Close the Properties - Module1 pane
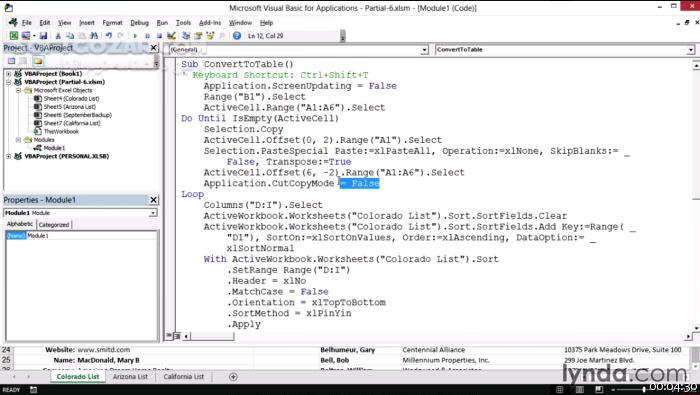Viewport: 700px width, 395px height. (x=154, y=200)
